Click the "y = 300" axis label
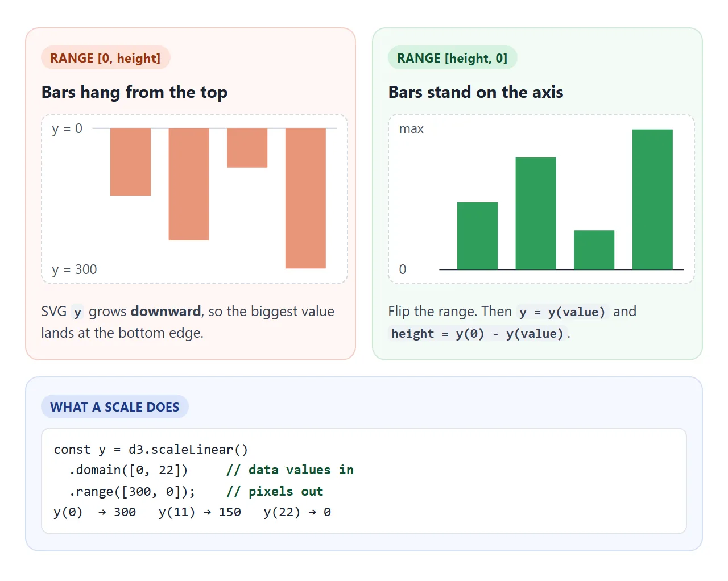Viewport: 728px width, 581px height. click(x=75, y=269)
